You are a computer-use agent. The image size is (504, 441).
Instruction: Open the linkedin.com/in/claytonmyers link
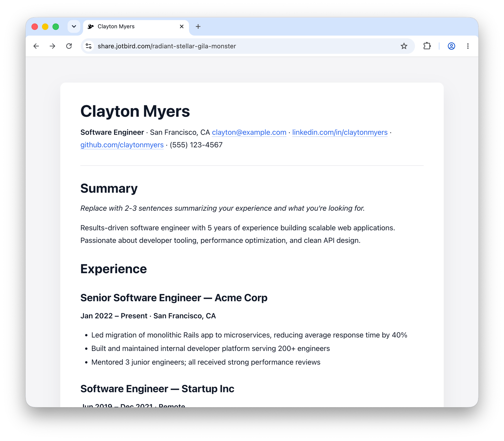[340, 132]
